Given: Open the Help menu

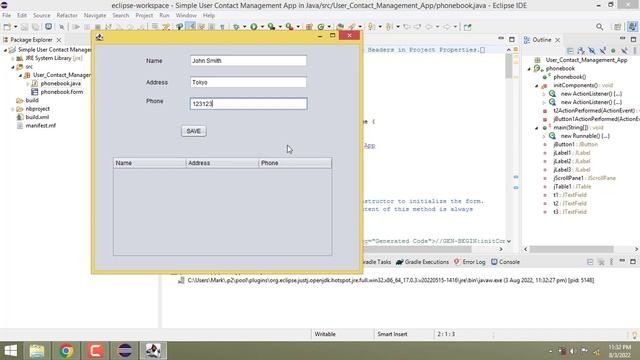Looking at the screenshot, I should point(209,15).
